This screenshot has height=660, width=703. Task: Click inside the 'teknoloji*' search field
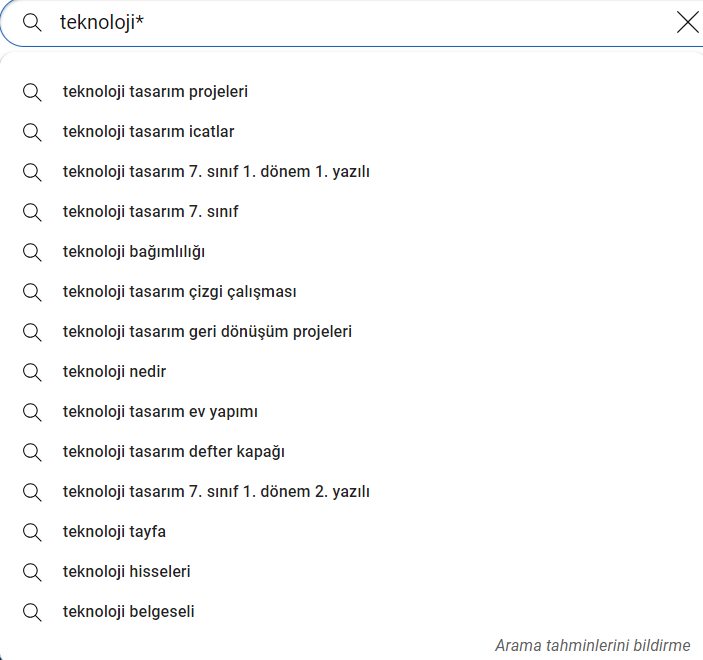click(x=350, y=22)
